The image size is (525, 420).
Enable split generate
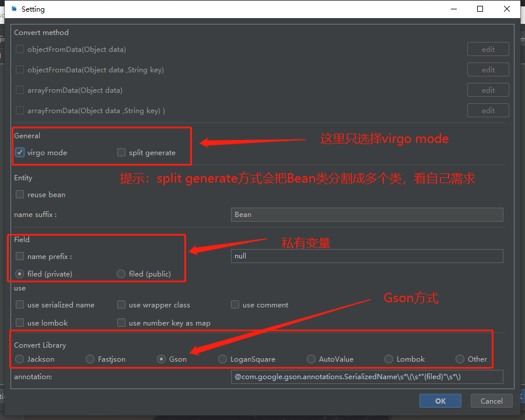pos(121,152)
